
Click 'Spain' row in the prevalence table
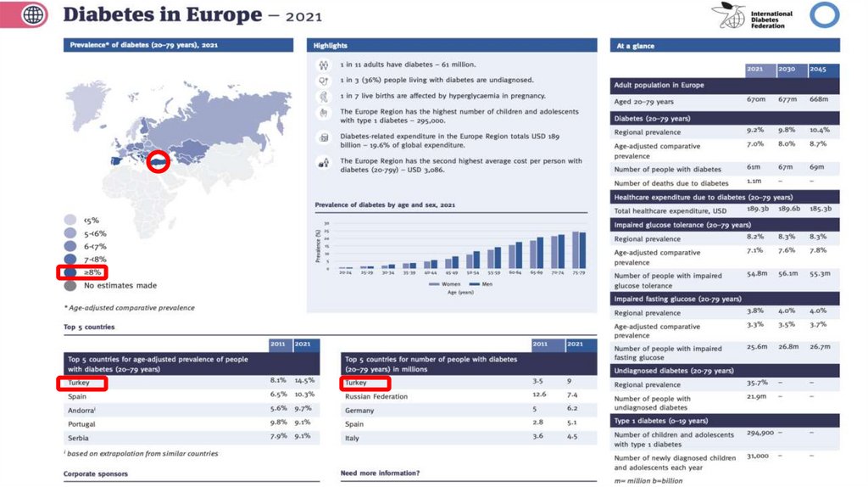[x=192, y=396]
